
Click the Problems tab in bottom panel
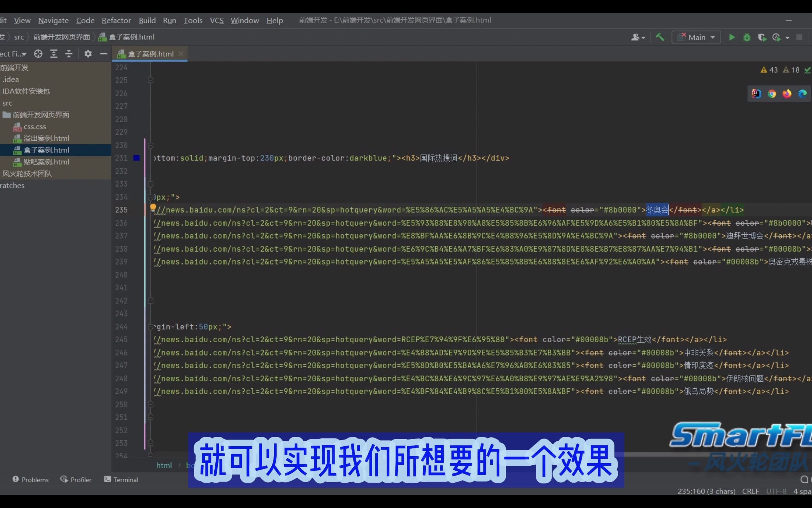tap(30, 479)
